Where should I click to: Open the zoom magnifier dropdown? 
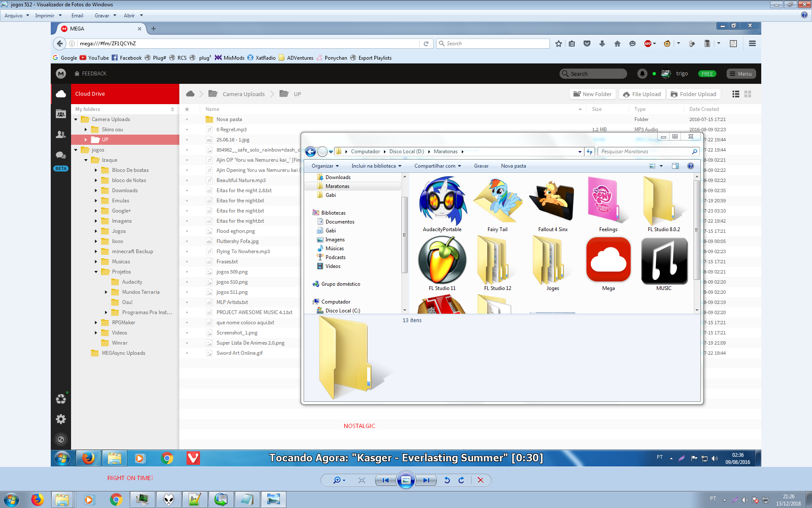pyautogui.click(x=339, y=480)
